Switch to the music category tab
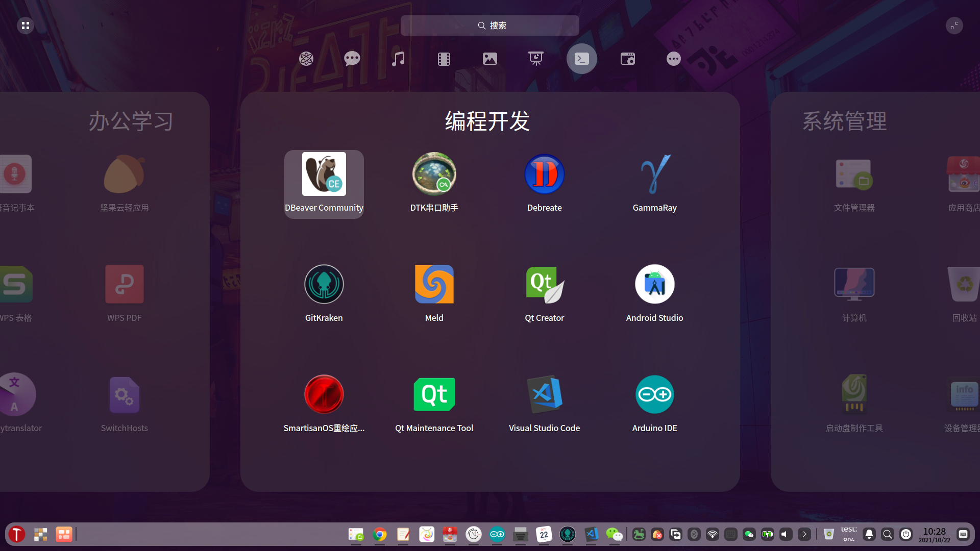 pos(398,59)
